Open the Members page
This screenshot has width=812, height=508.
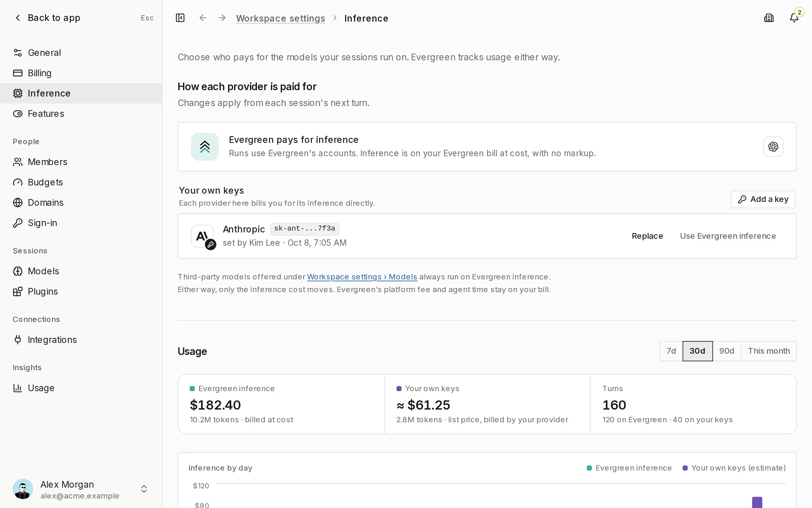click(x=81, y=162)
